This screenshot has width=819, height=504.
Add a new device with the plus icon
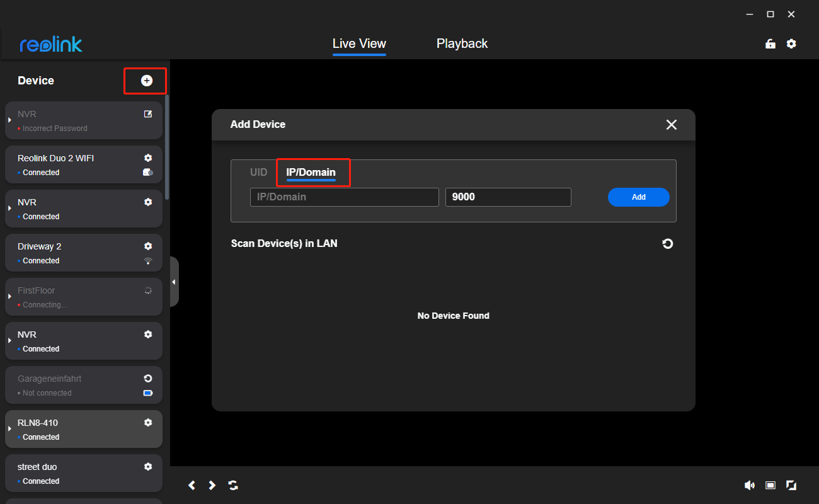pyautogui.click(x=147, y=81)
